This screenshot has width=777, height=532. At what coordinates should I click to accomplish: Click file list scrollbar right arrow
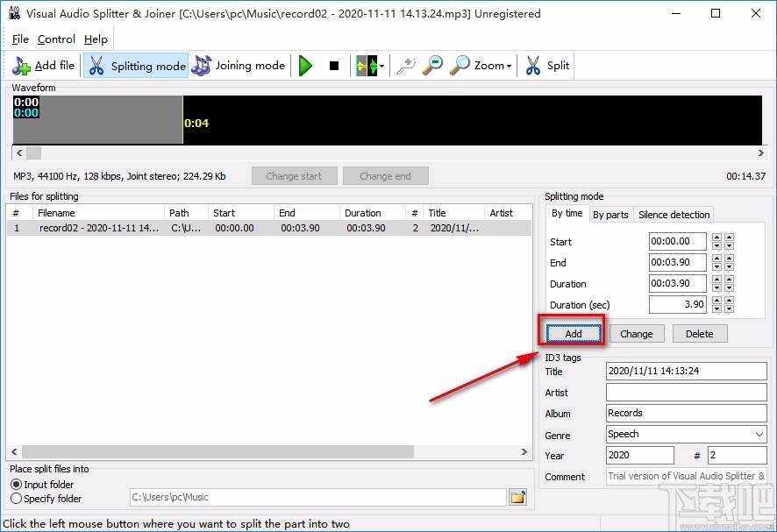coord(524,451)
